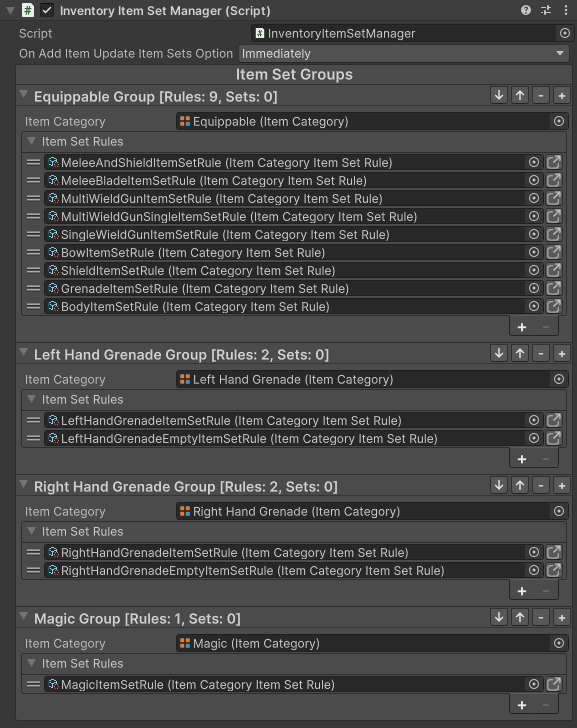Open popup icon for MagicItemSetRule

click(553, 684)
